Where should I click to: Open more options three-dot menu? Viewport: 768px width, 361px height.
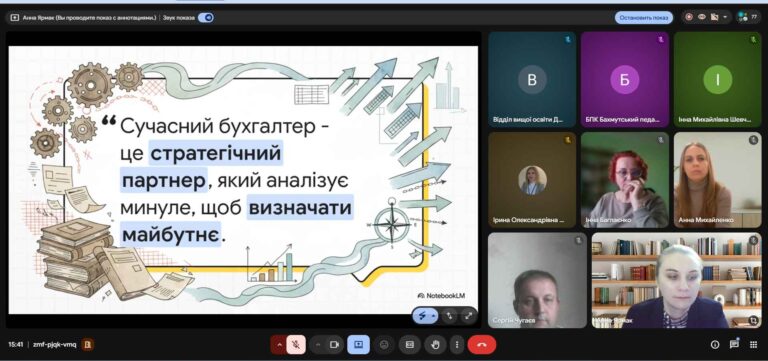pos(456,345)
